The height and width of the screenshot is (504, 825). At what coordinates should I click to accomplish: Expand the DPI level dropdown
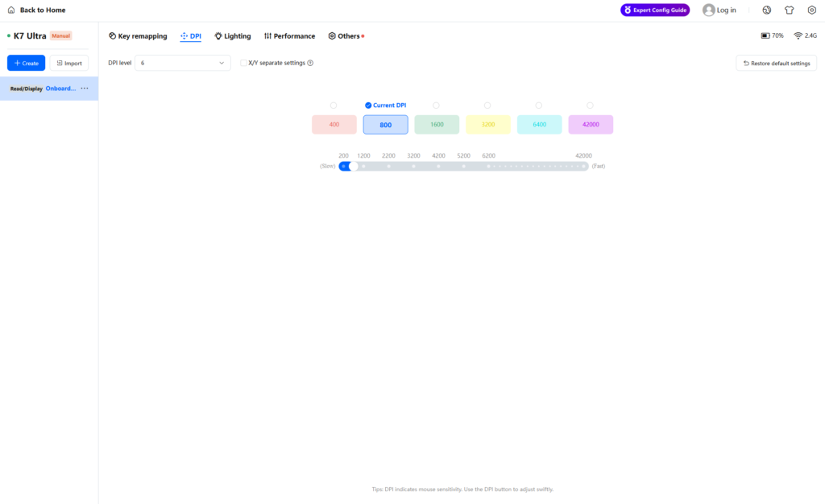pyautogui.click(x=182, y=63)
